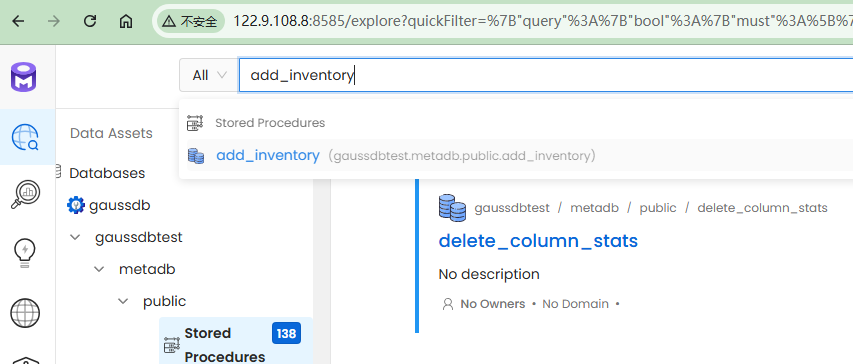Image resolution: width=853 pixels, height=364 pixels.
Task: Select the add_inventory suggestion result
Action: [x=520, y=156]
